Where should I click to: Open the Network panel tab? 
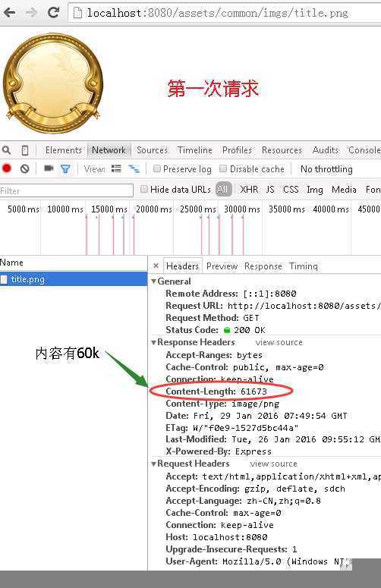tap(109, 150)
